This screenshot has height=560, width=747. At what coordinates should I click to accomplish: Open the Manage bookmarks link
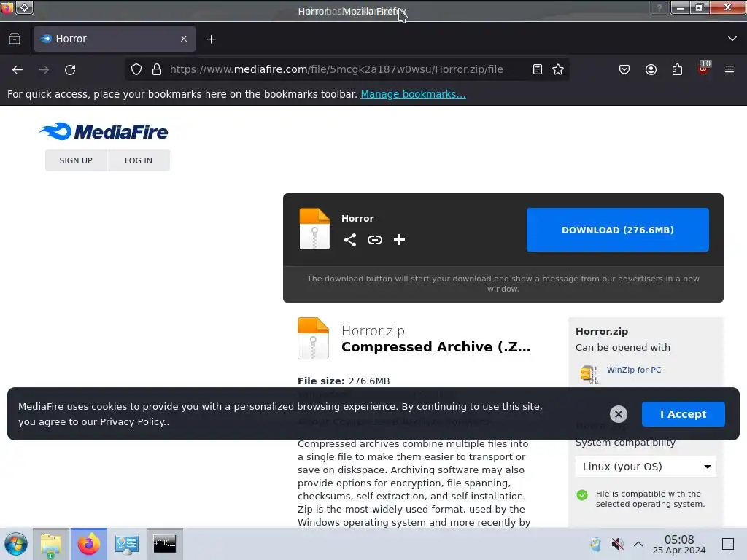pyautogui.click(x=413, y=94)
